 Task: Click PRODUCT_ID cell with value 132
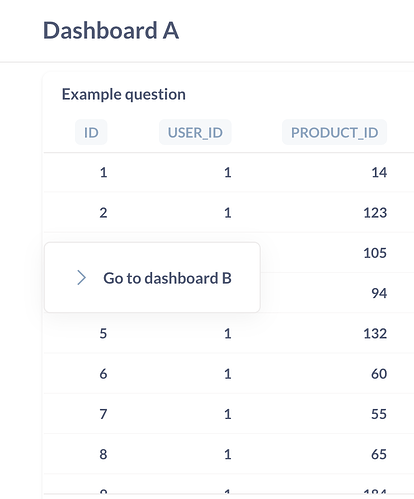coord(375,333)
